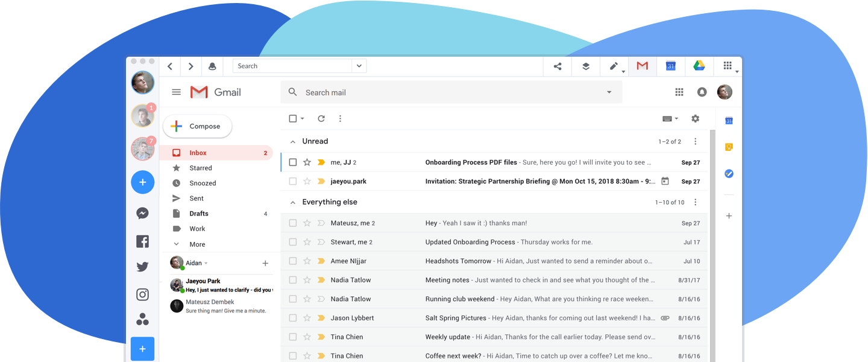
Task: Open search options dropdown arrow in Search mail
Action: 609,92
